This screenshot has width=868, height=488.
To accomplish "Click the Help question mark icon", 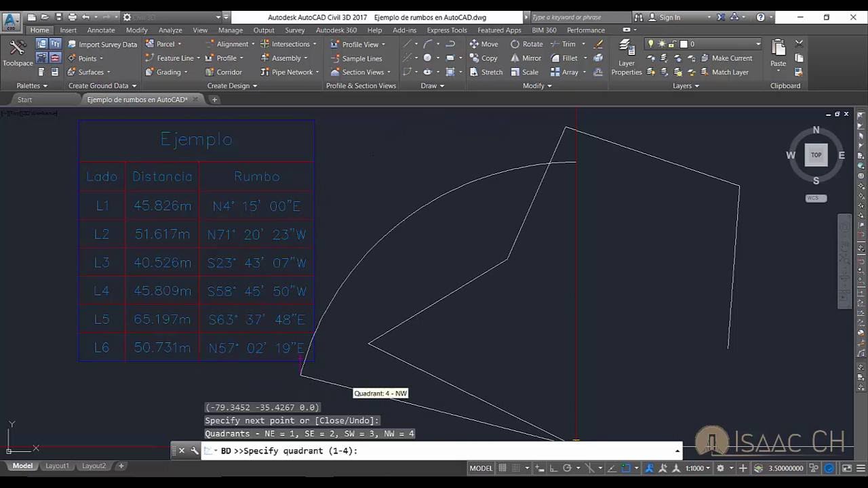I will [760, 17].
